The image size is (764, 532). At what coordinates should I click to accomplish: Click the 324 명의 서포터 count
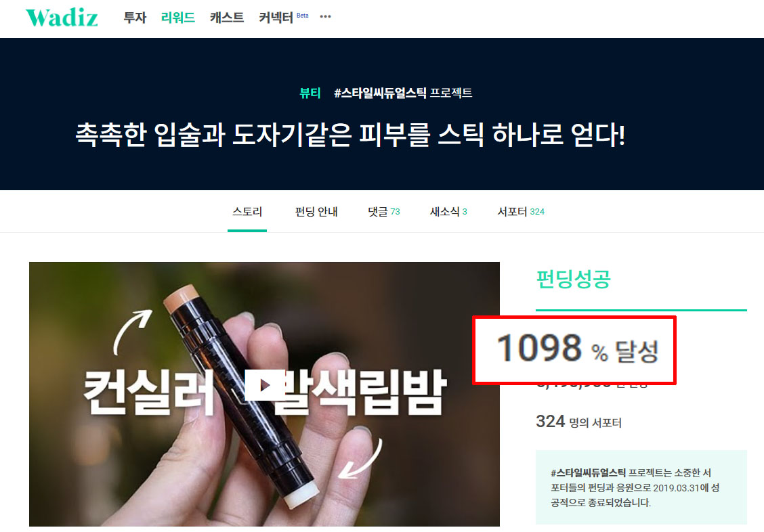(x=578, y=422)
